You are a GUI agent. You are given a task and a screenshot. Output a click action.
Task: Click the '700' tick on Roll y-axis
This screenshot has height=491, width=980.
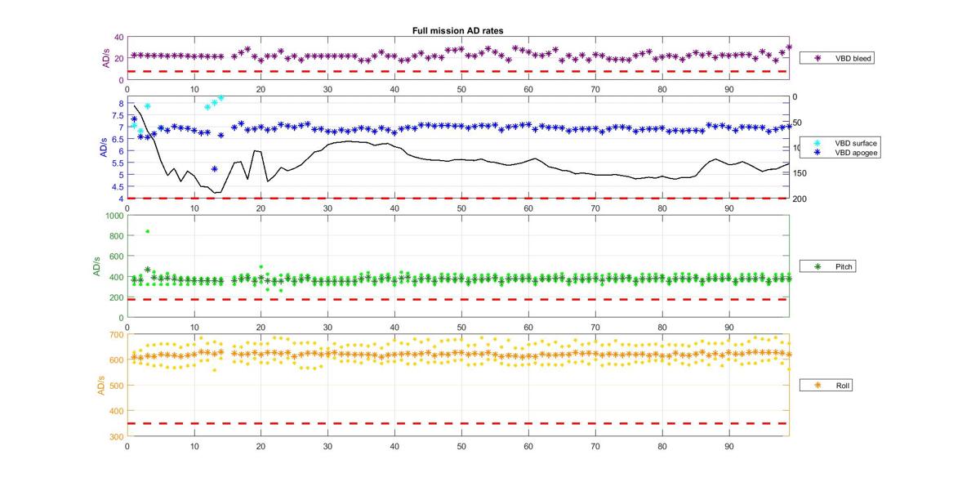(x=115, y=334)
